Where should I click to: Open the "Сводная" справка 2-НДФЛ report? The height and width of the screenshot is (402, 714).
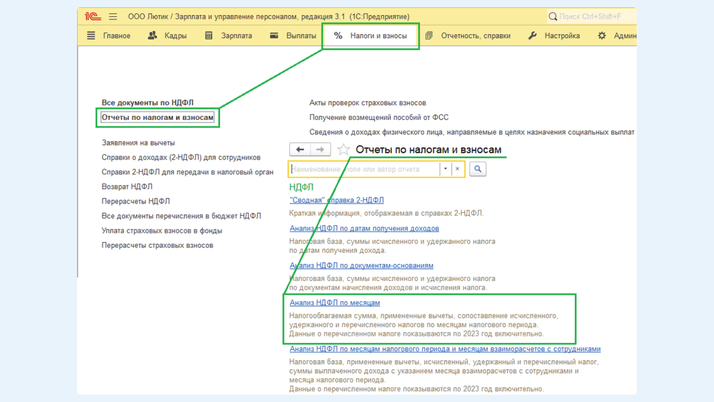click(337, 200)
